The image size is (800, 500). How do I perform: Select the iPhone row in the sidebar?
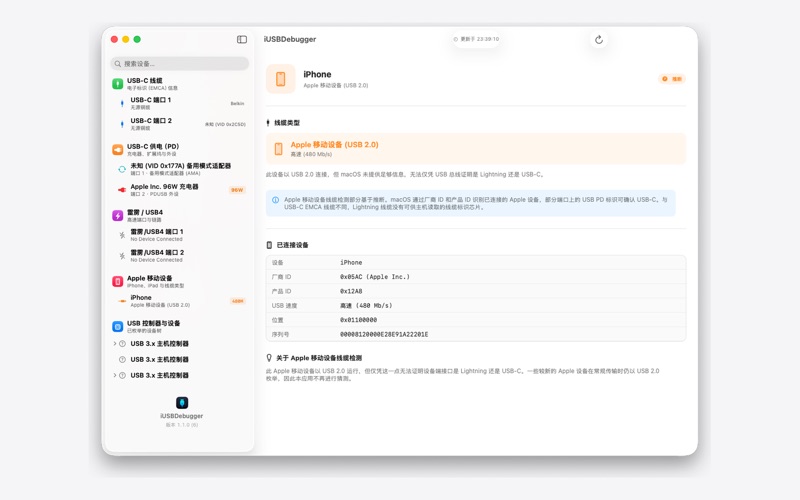point(180,301)
